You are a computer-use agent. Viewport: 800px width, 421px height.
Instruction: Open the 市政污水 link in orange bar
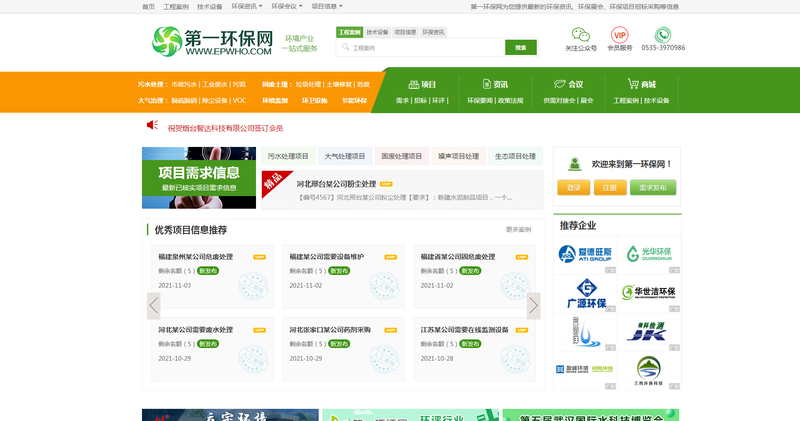[184, 85]
